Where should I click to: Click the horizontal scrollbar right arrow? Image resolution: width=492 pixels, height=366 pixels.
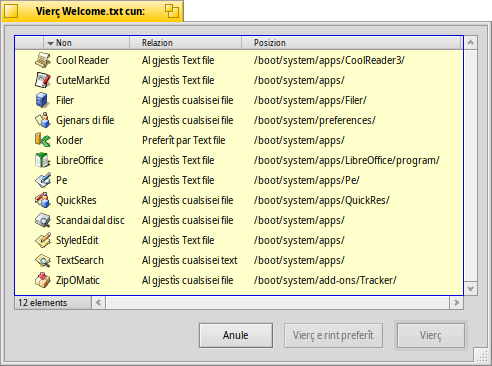point(457,303)
